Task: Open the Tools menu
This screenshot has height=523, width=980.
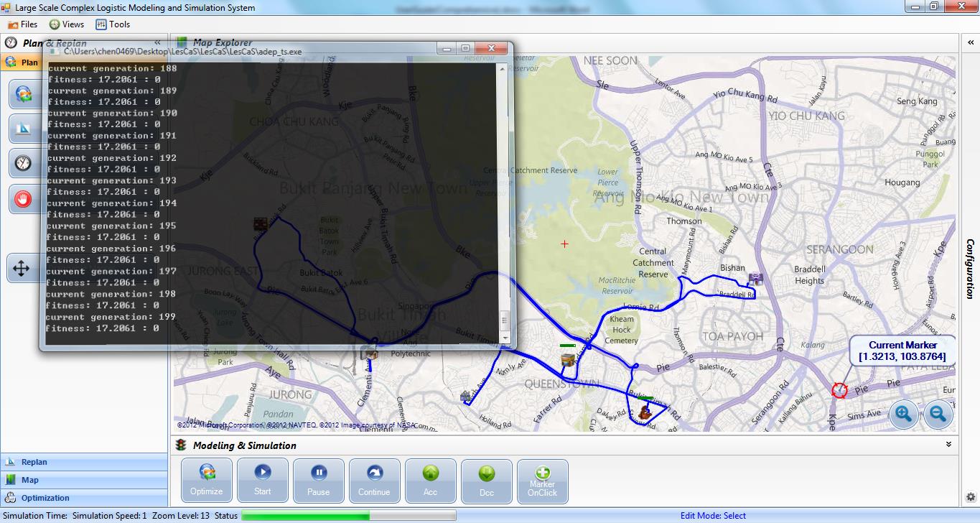Action: click(113, 24)
